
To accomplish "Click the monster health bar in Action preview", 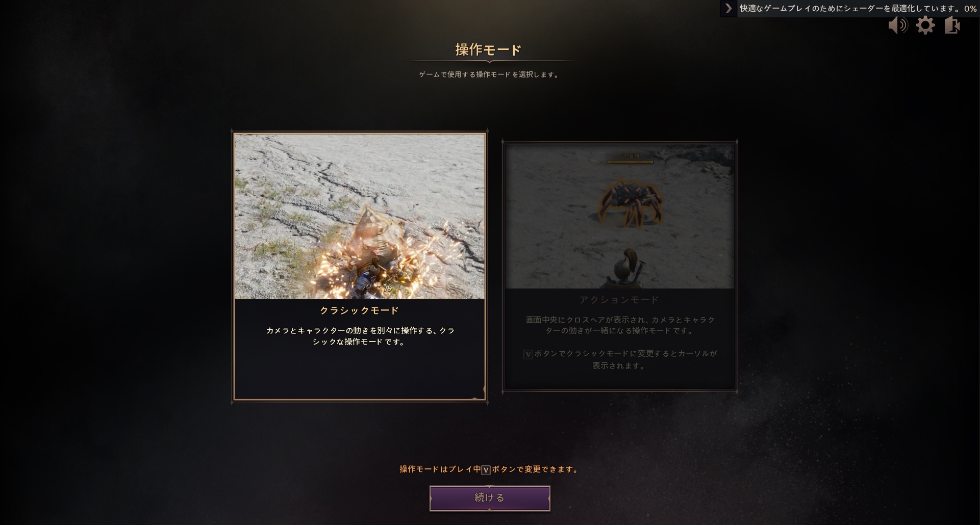I will coord(630,162).
